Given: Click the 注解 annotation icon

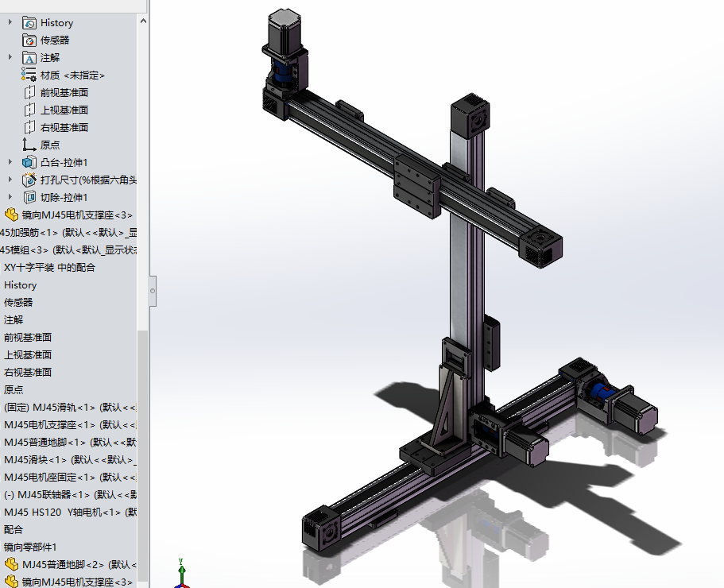Looking at the screenshot, I should pyautogui.click(x=29, y=58).
